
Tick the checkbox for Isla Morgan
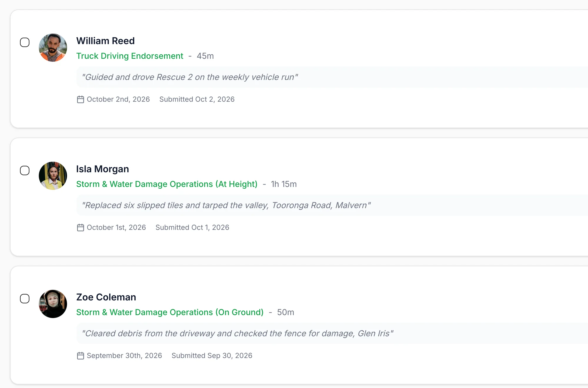click(25, 170)
